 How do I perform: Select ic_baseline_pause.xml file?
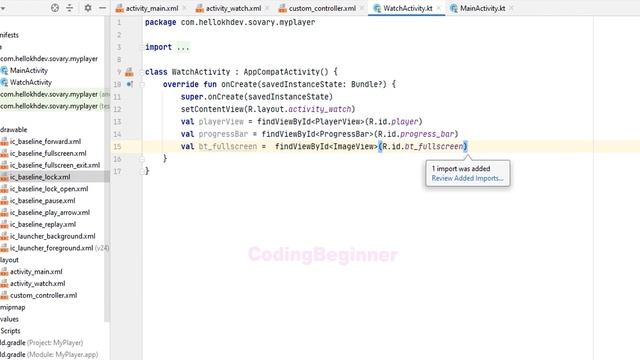[x=42, y=201]
